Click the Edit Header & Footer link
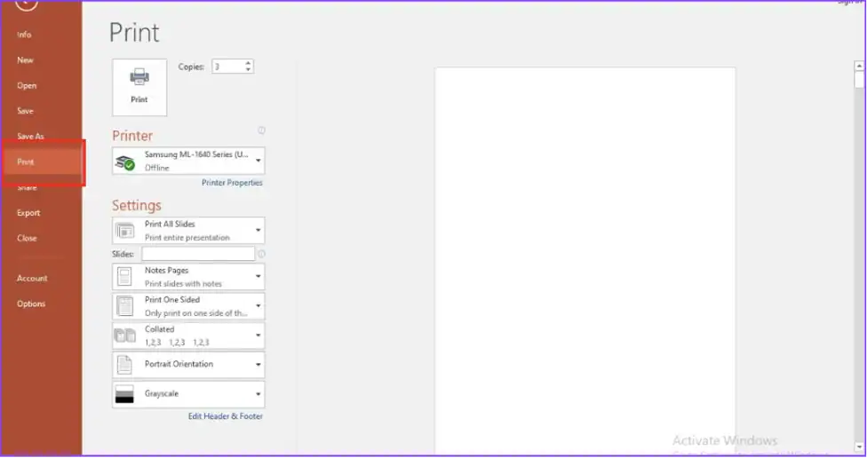This screenshot has height=458, width=868. pyautogui.click(x=226, y=416)
